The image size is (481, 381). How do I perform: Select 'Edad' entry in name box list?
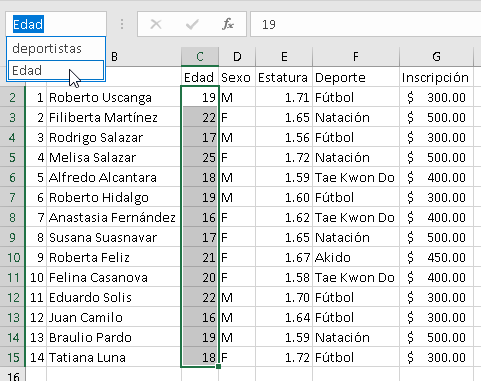(x=56, y=70)
